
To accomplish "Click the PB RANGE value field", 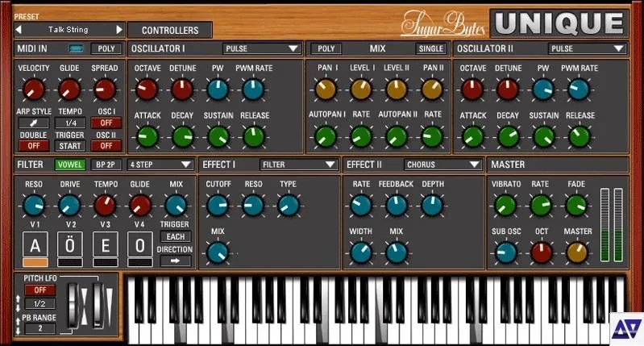I will click(39, 328).
